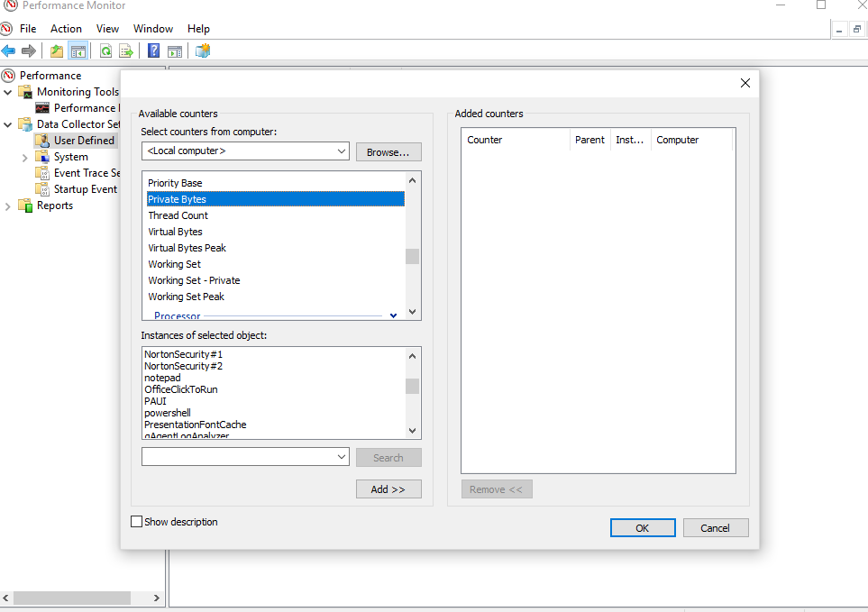
Task: Toggle the console tree visibility toolbar icon
Action: [x=78, y=50]
